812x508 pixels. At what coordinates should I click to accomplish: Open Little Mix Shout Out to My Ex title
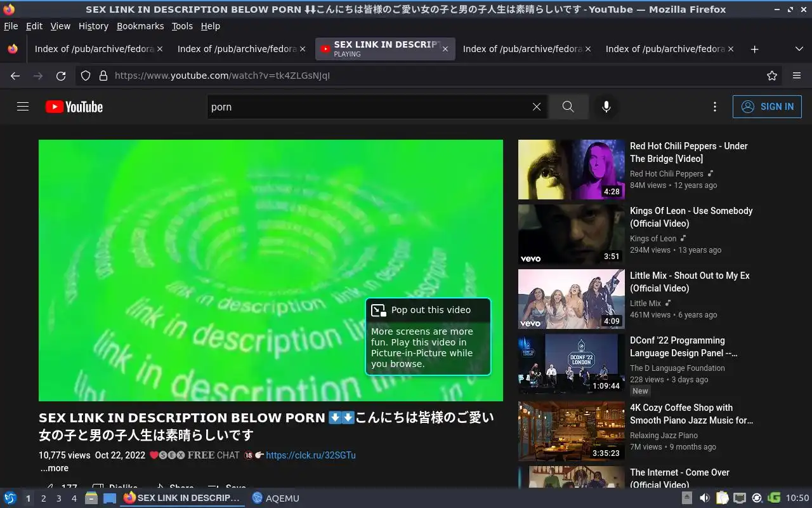tap(690, 282)
